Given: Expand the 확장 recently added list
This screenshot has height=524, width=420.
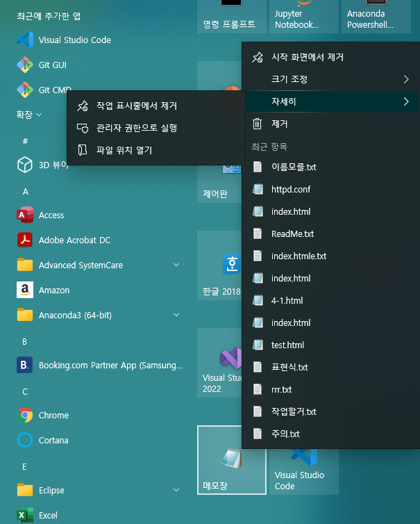Looking at the screenshot, I should tap(29, 115).
